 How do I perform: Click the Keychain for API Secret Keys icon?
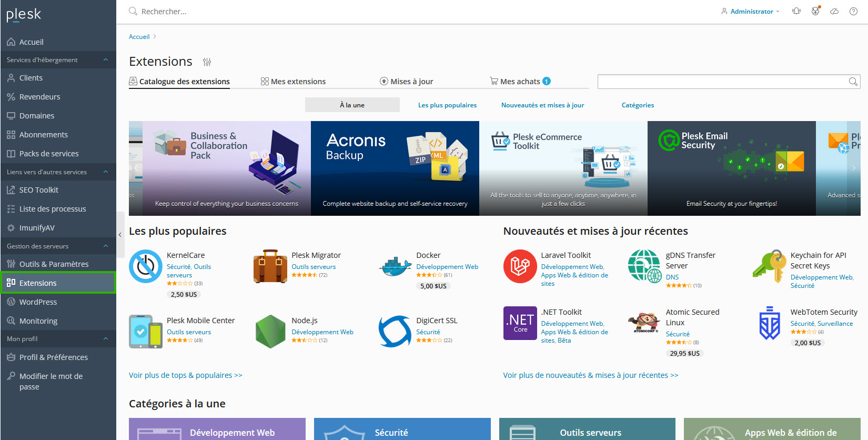click(770, 266)
